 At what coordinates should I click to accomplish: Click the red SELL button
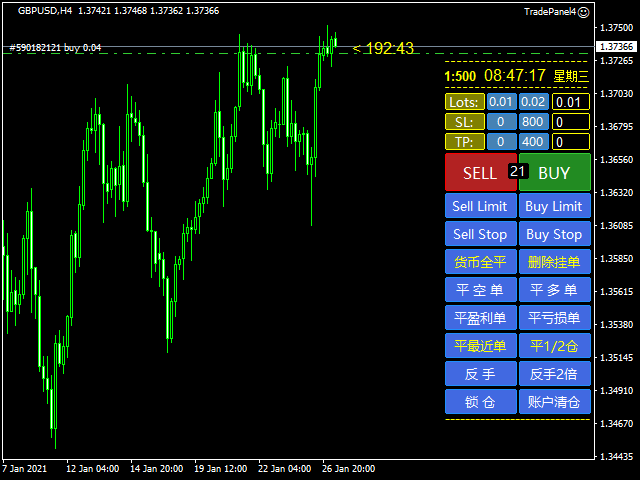pyautogui.click(x=481, y=172)
